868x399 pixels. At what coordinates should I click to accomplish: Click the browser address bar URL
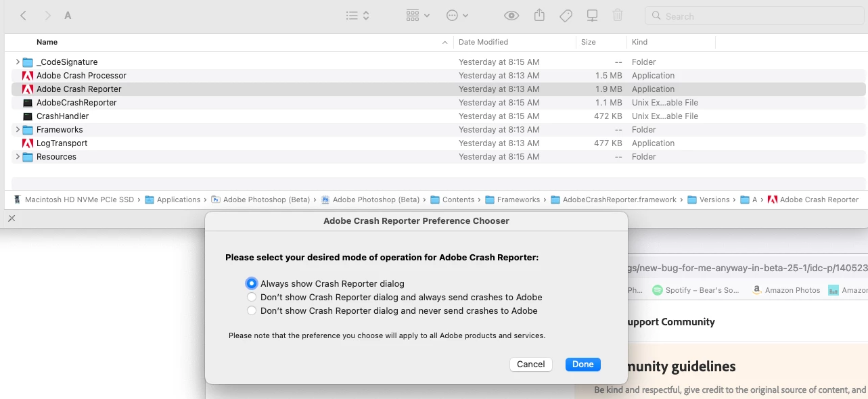(748, 268)
